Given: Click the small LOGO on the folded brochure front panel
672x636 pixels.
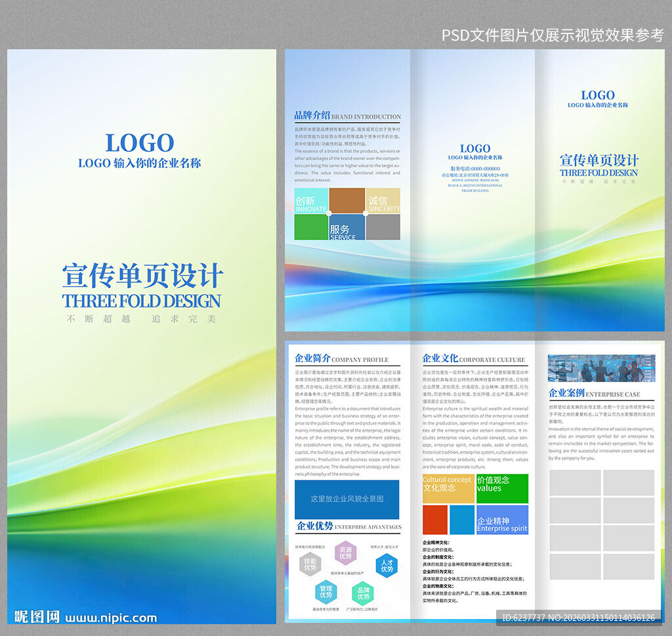Looking at the screenshot, I should pos(598,95).
